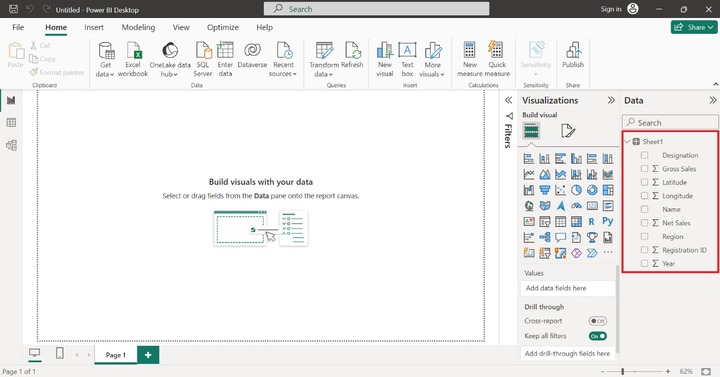This screenshot has width=720, height=377.
Task: Expand More visuals dropdown
Action: 432,60
